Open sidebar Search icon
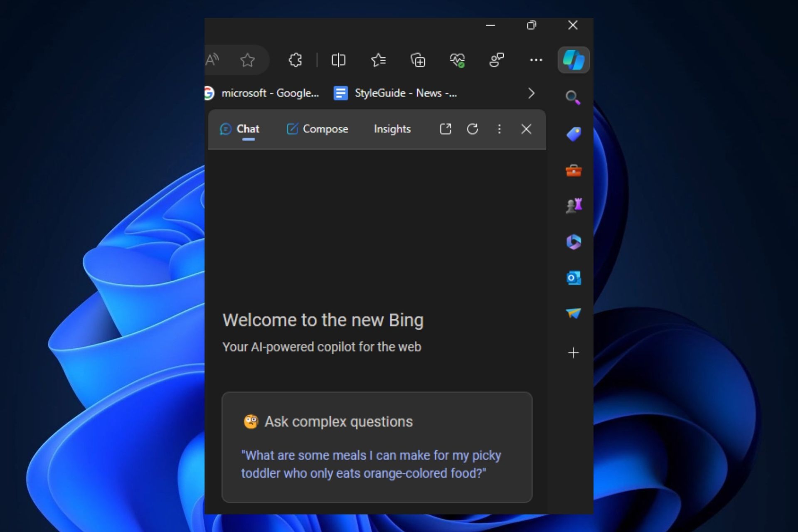798x532 pixels. [x=573, y=98]
